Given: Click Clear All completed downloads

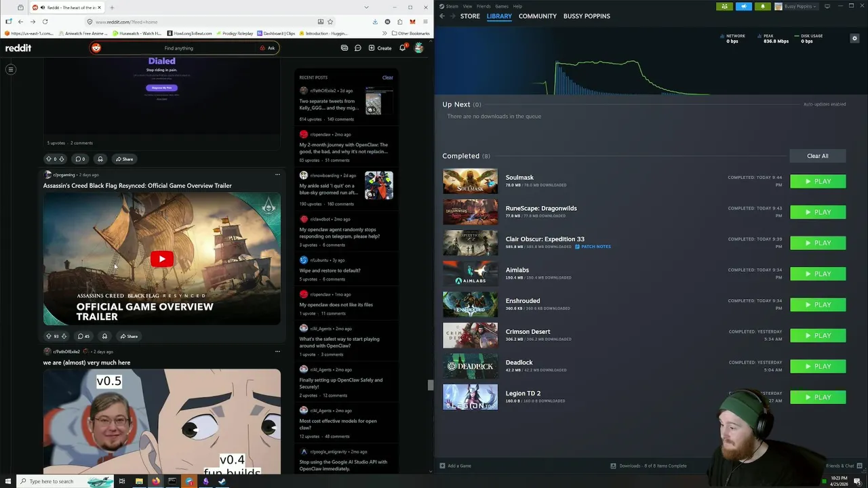Looking at the screenshot, I should pyautogui.click(x=818, y=156).
